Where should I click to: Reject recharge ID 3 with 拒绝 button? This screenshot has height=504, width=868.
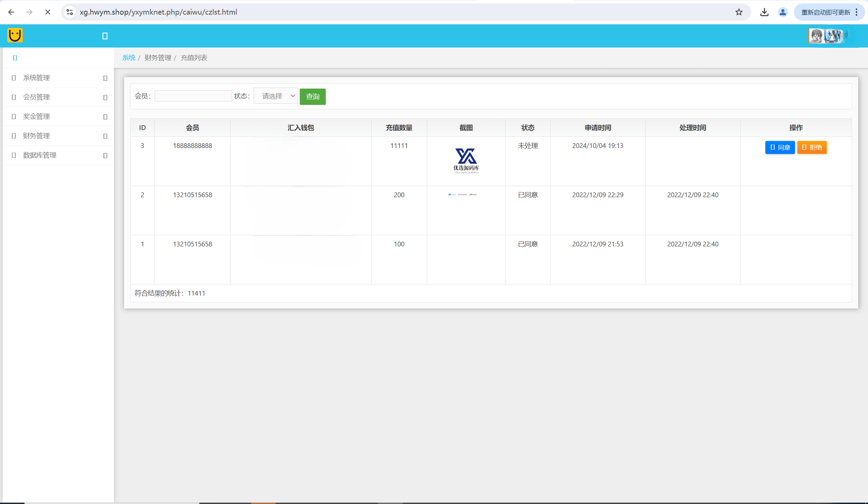[812, 148]
